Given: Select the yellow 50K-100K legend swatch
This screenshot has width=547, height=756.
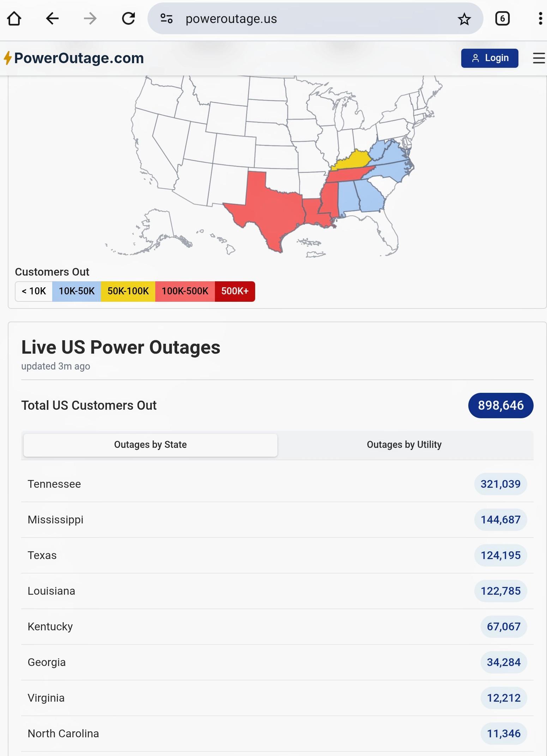Looking at the screenshot, I should tap(128, 291).
